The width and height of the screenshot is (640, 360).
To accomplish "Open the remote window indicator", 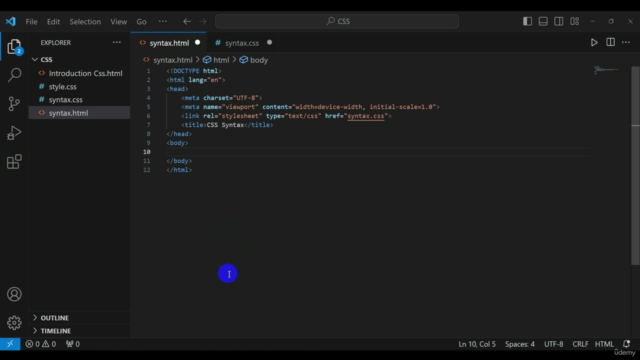I will 10,344.
